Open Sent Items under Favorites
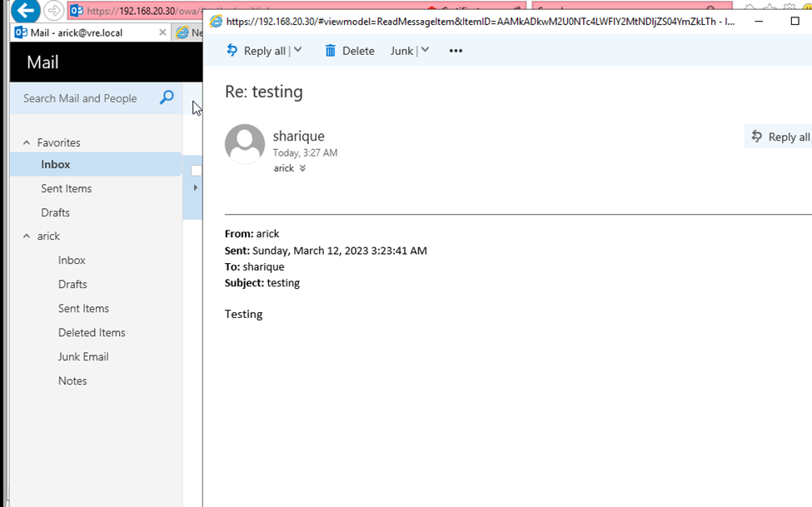Viewport: 812px width, 507px height. 66,188
